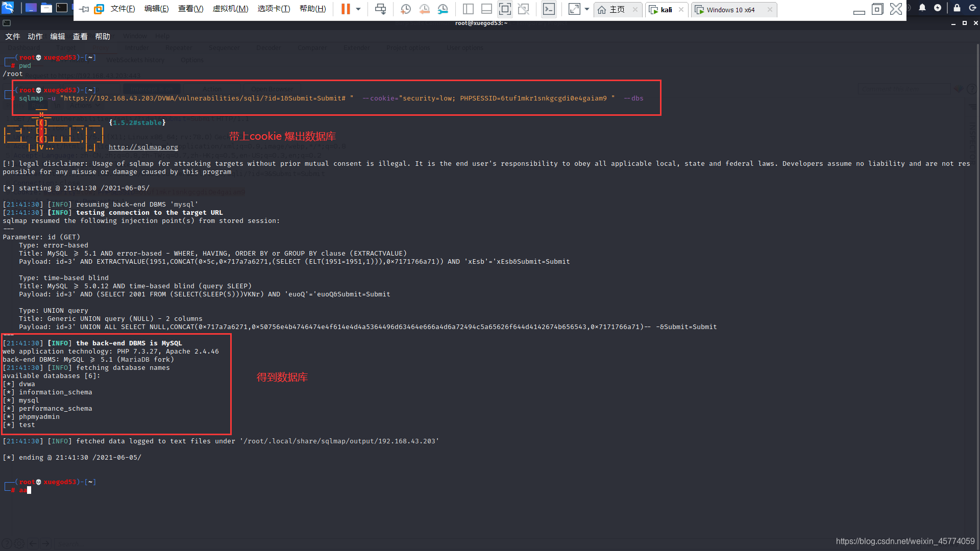This screenshot has width=980, height=551.
Task: Toggle the VMware library sidebar view
Action: point(468,9)
